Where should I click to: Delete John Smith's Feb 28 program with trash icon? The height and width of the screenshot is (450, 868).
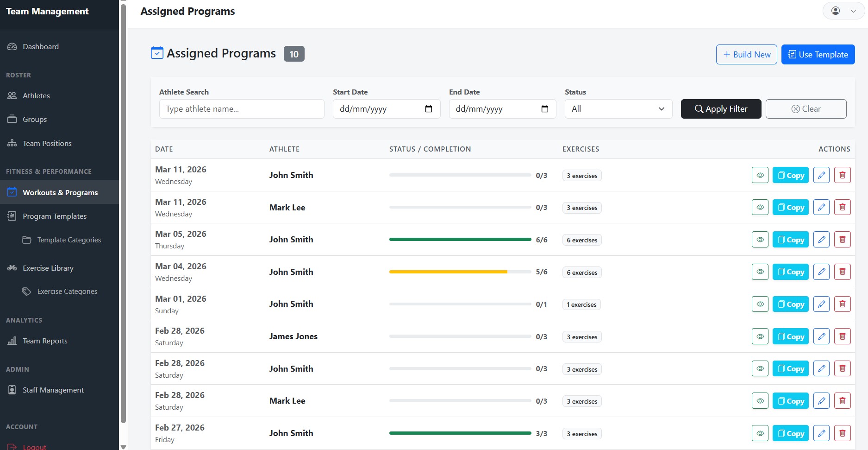coord(843,368)
